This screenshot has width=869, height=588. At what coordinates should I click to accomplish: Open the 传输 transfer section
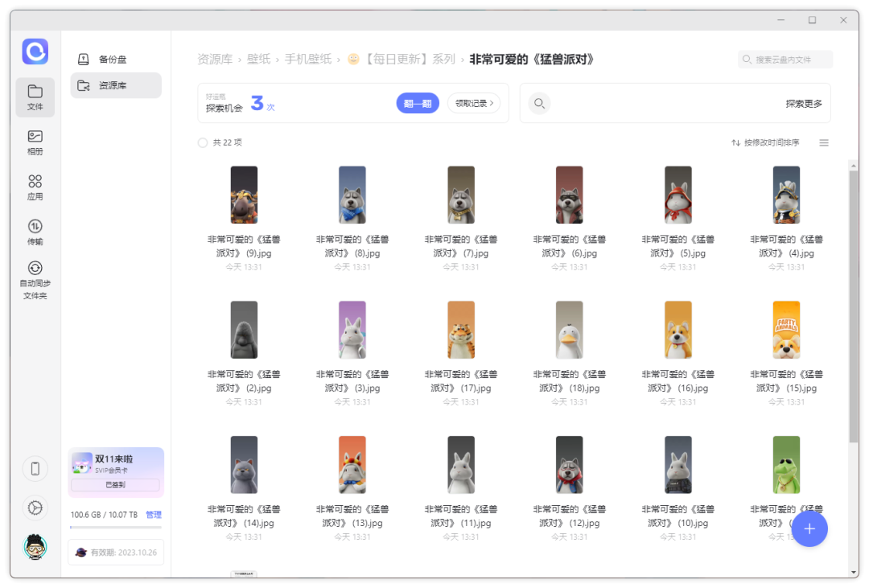tap(35, 232)
